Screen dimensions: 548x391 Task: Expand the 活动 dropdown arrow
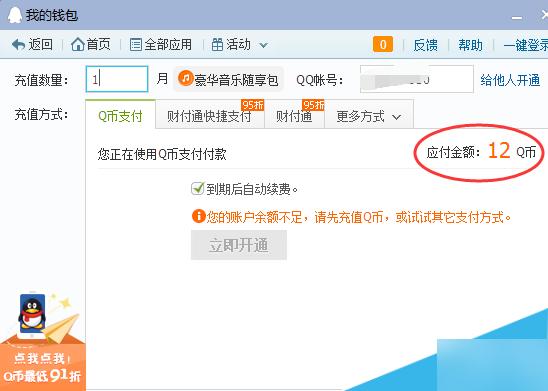(x=264, y=45)
